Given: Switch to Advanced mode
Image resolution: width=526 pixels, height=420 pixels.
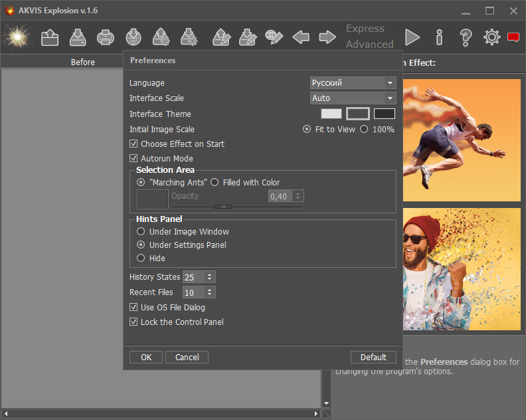Looking at the screenshot, I should pyautogui.click(x=369, y=45).
